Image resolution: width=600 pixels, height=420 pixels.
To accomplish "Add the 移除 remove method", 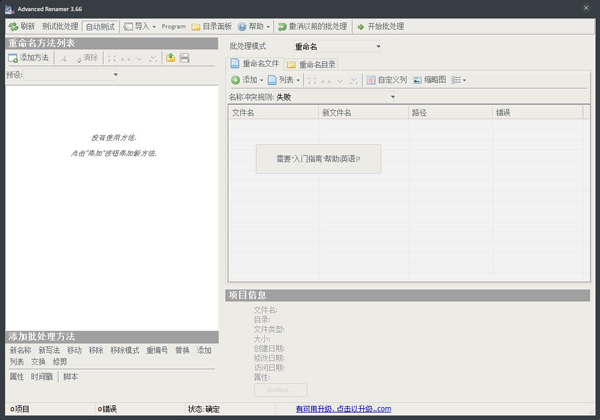I will (x=96, y=350).
